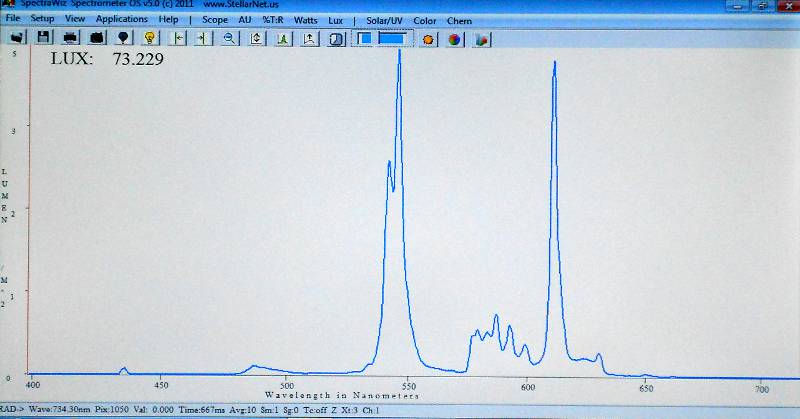Open the File menu
The image size is (800, 419).
13,19
